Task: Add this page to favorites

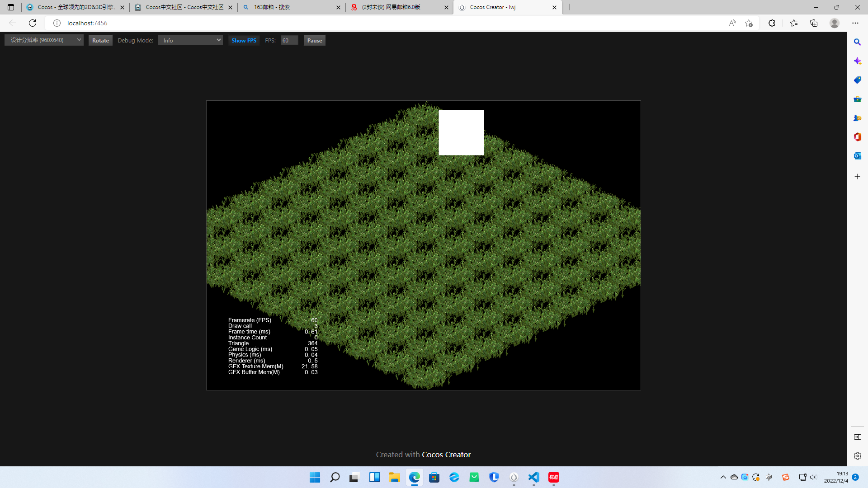Action: coord(749,23)
